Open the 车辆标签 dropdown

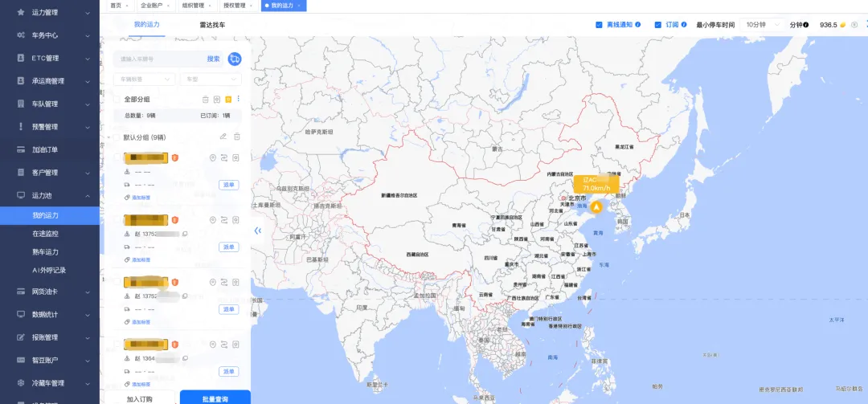pyautogui.click(x=144, y=80)
